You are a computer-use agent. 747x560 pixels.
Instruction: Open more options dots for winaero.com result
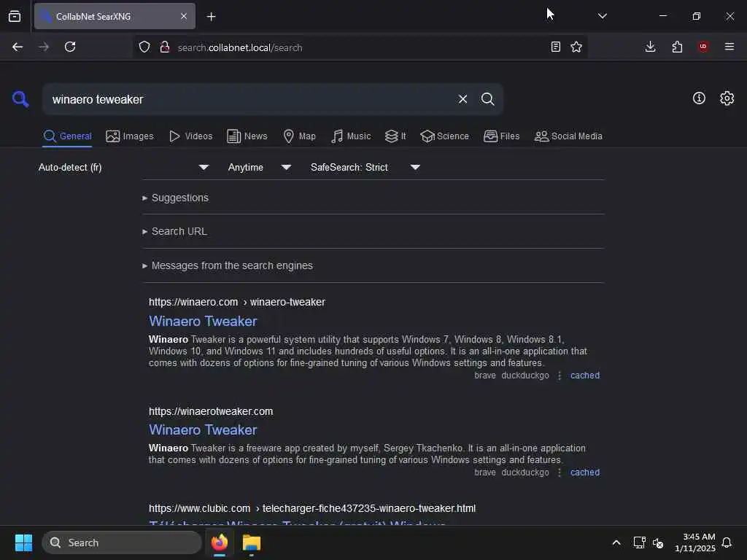(x=560, y=376)
